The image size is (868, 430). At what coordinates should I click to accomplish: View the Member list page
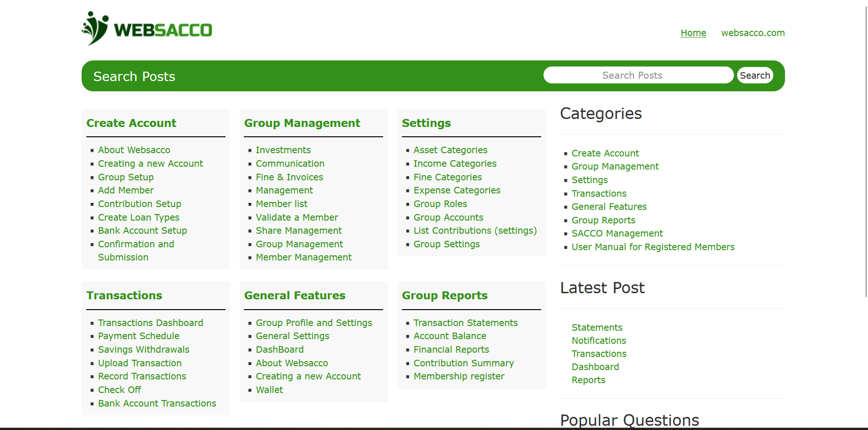281,204
